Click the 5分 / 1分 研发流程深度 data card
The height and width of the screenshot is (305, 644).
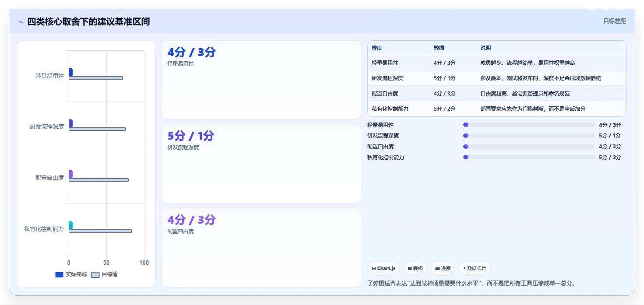(261, 164)
